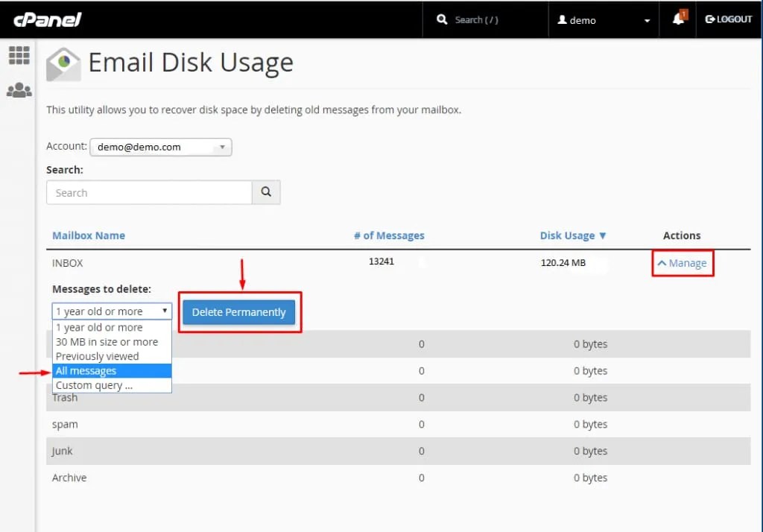Expand the demo user menu in top bar
The image size is (763, 532).
(x=647, y=20)
